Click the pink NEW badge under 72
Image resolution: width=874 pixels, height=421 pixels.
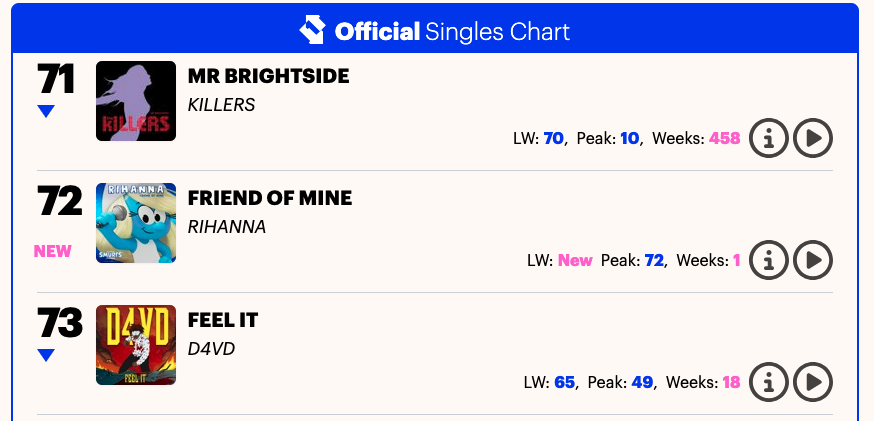pyautogui.click(x=53, y=251)
